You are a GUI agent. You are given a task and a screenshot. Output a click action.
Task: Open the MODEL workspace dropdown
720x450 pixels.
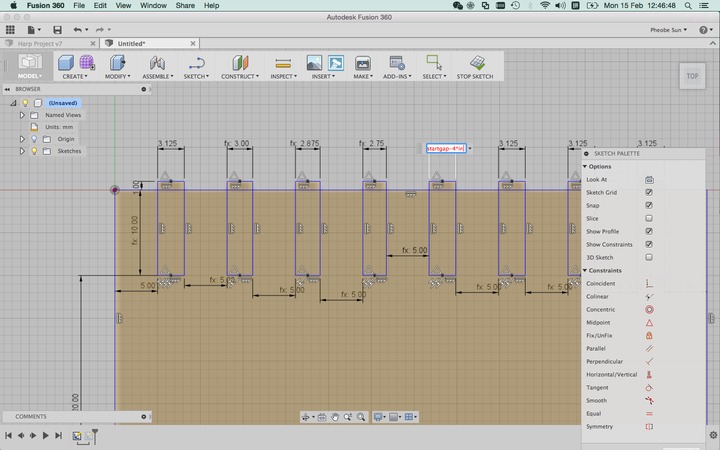click(x=30, y=76)
